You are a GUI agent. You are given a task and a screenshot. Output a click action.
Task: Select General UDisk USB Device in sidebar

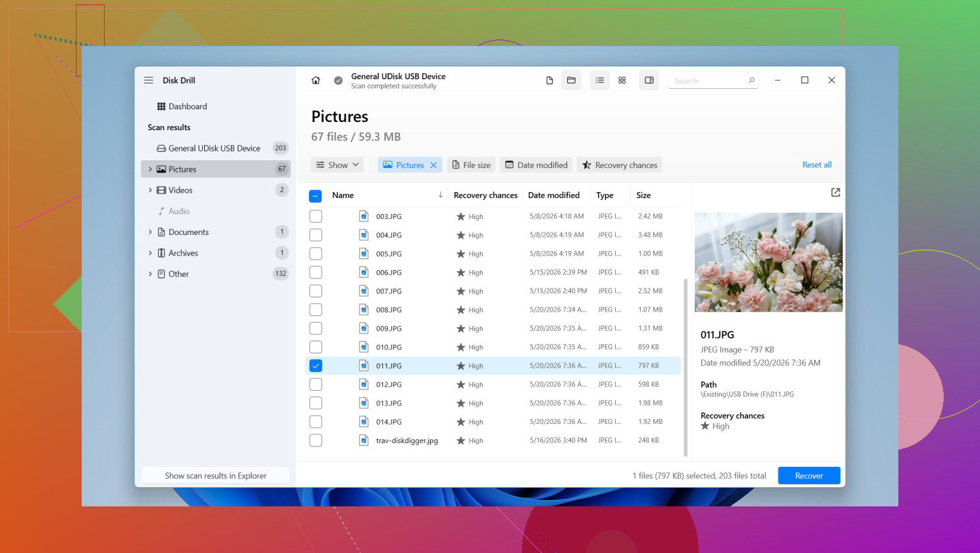point(216,148)
